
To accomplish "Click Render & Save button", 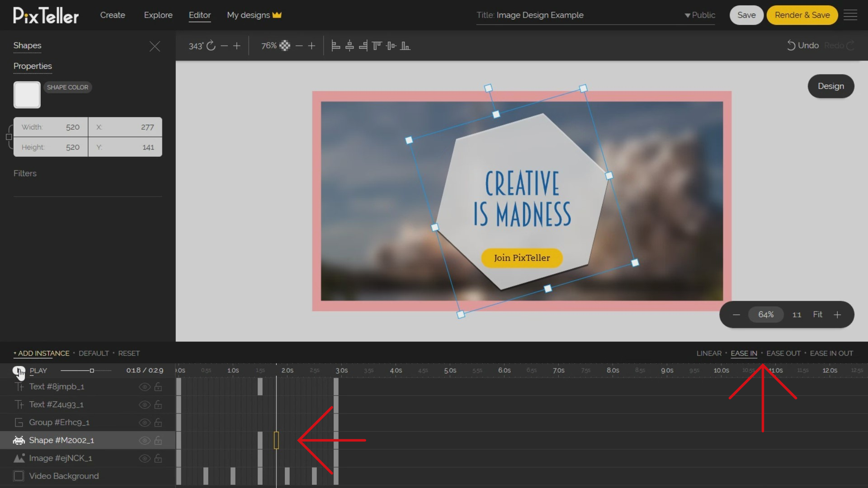I will pyautogui.click(x=802, y=15).
